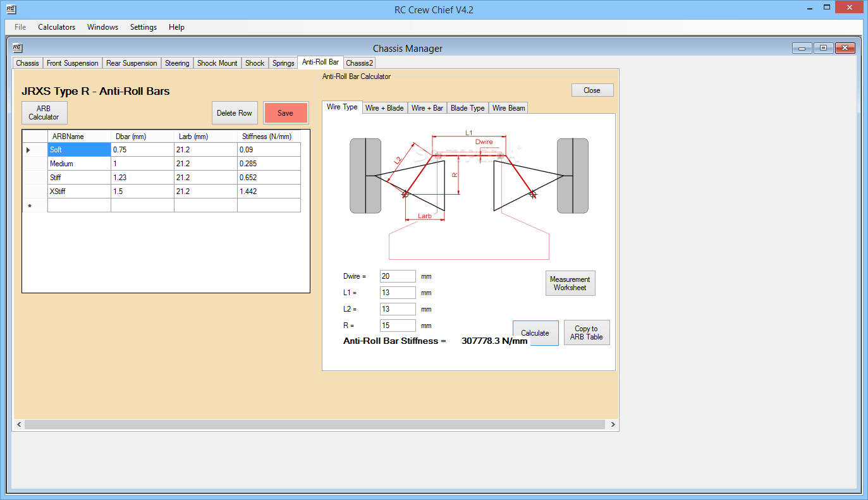Select the Wire + Blade calculator tab
The image size is (868, 500).
point(384,108)
